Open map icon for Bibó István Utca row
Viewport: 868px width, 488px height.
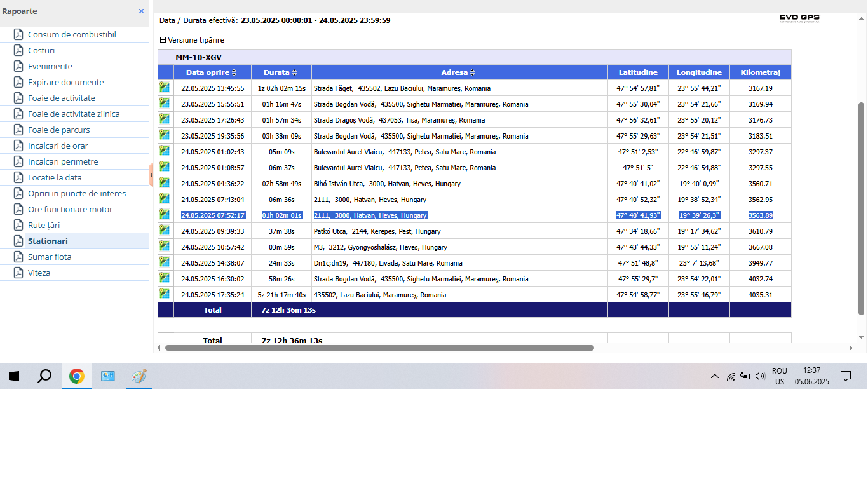165,183
